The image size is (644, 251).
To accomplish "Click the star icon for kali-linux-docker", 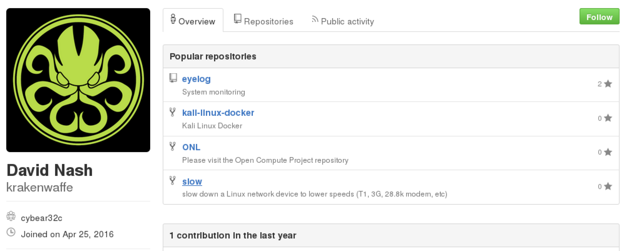I will click(608, 118).
